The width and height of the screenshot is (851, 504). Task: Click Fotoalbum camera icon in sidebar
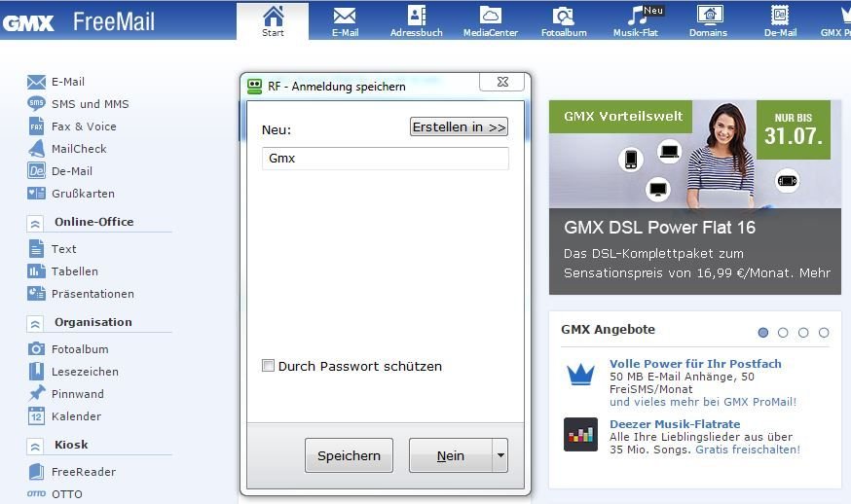tap(36, 349)
